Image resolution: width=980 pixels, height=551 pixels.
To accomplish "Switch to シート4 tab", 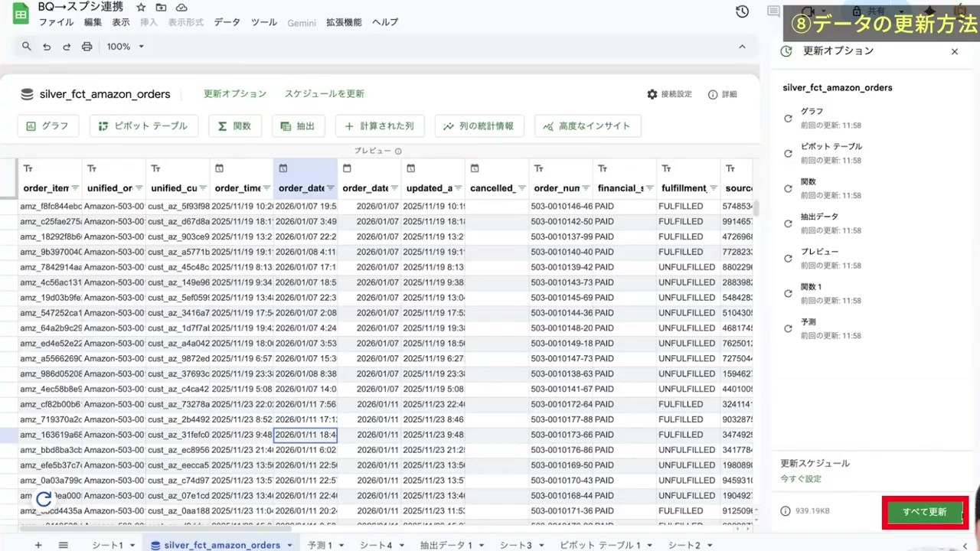I will tap(376, 545).
